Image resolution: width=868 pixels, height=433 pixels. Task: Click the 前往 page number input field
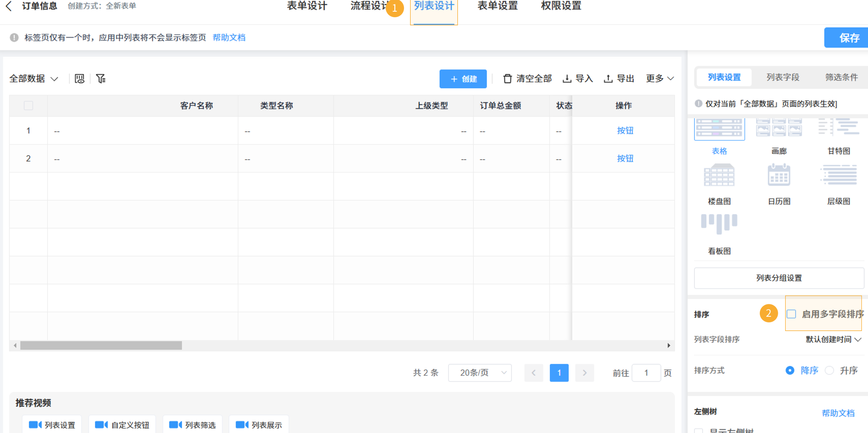[646, 373]
